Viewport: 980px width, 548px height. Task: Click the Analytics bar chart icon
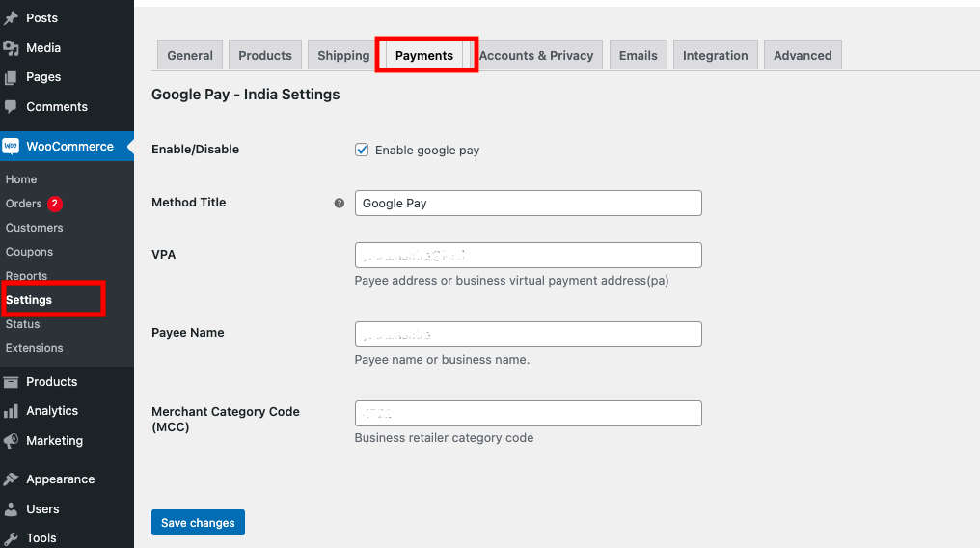click(11, 411)
